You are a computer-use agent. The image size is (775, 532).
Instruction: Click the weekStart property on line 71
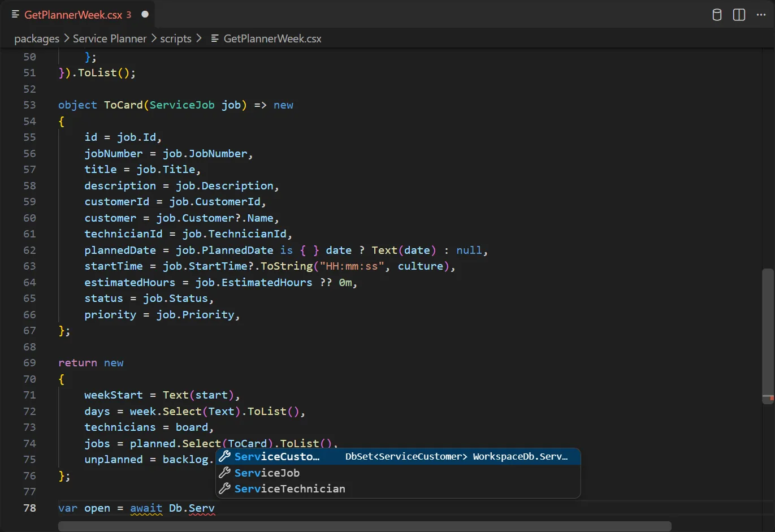(x=114, y=395)
